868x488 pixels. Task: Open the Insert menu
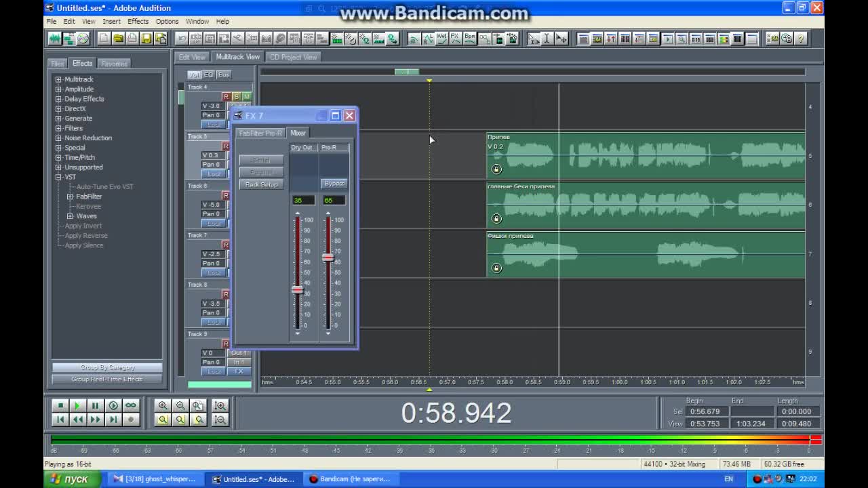[x=111, y=22]
